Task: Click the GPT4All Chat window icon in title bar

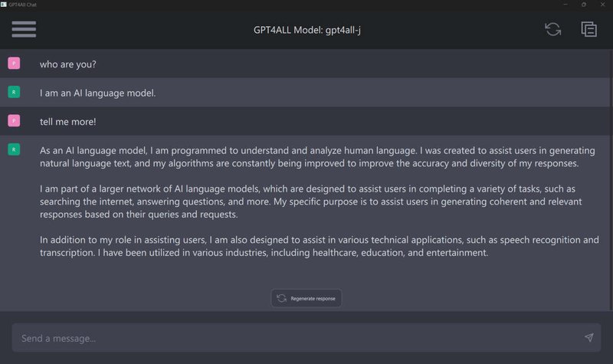Action: click(4, 5)
